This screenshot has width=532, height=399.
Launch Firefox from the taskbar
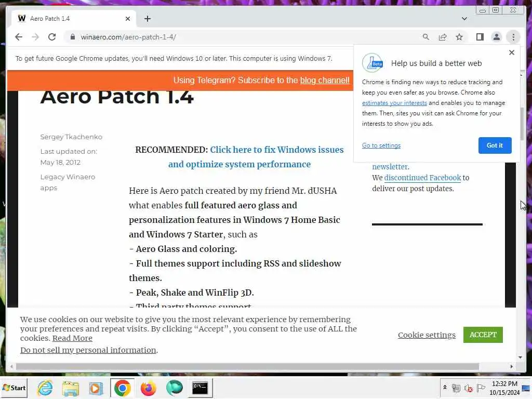148,388
